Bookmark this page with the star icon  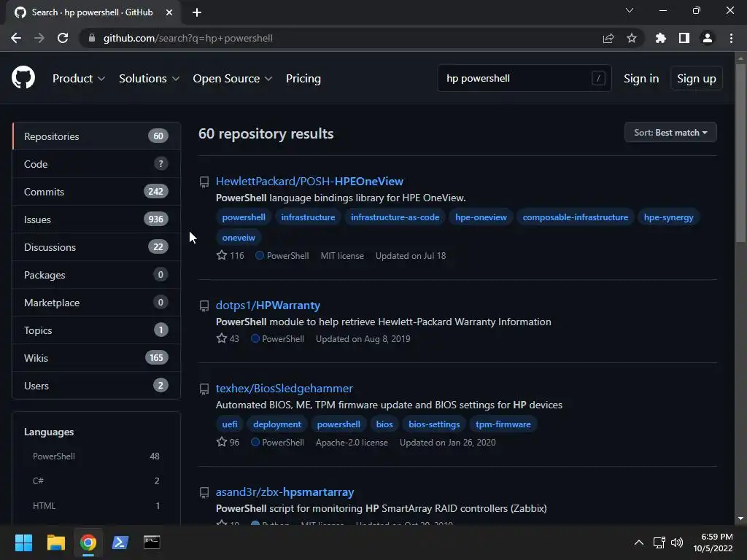pyautogui.click(x=631, y=38)
